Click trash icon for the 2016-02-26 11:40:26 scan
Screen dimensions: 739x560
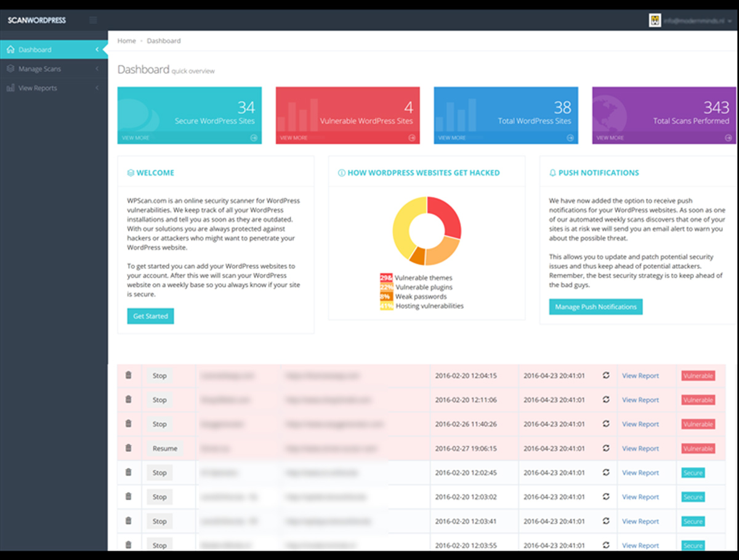(129, 423)
